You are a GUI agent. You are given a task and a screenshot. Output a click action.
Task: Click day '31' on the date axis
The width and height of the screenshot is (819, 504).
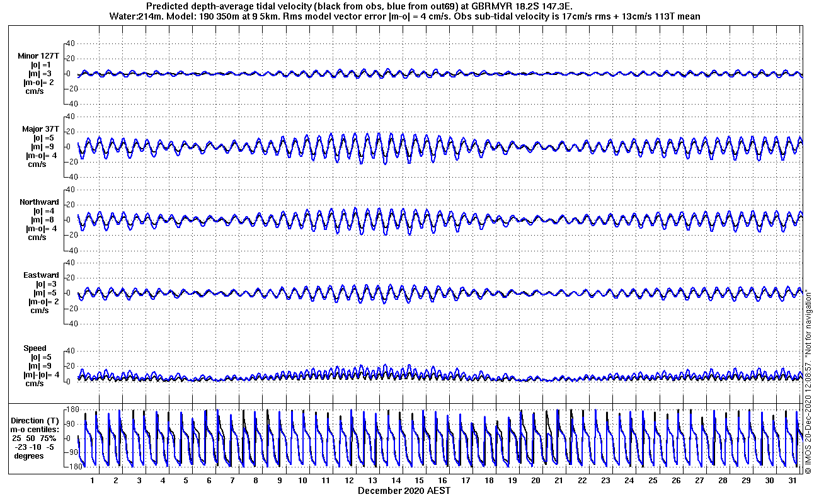point(793,480)
